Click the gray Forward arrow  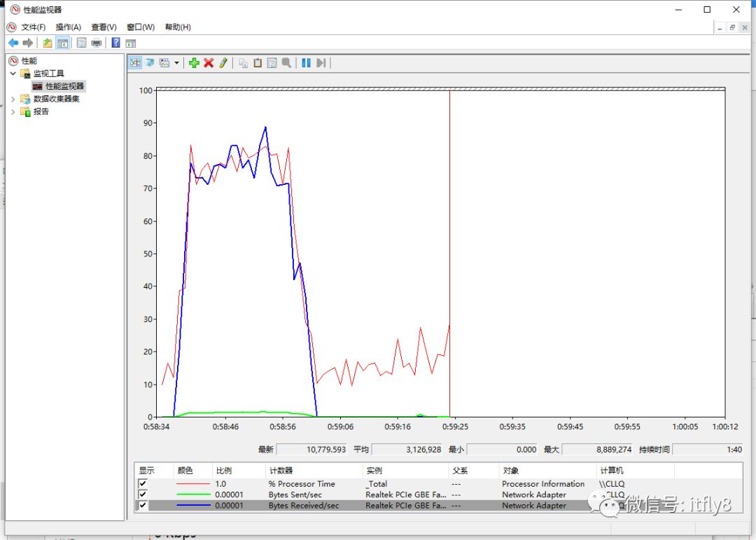(x=28, y=43)
